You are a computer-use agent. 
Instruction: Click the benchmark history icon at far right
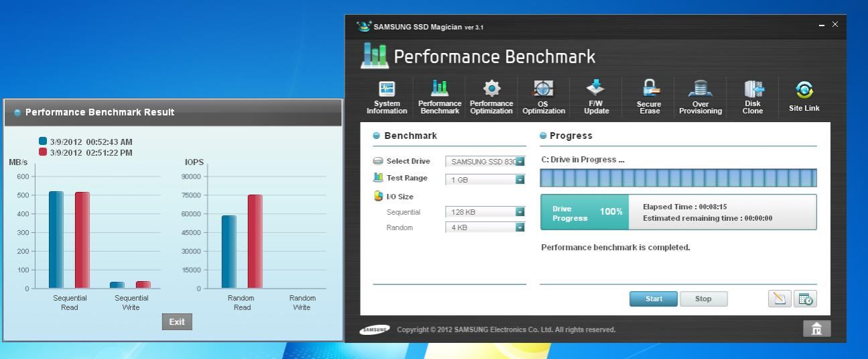[x=805, y=299]
